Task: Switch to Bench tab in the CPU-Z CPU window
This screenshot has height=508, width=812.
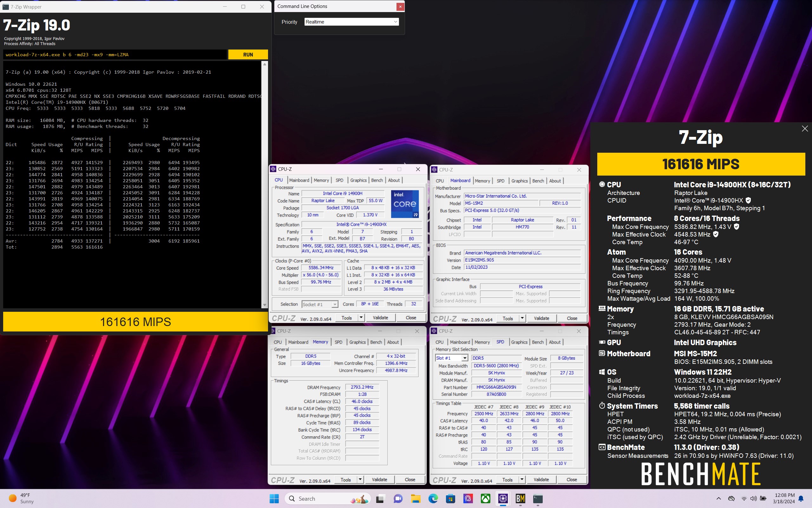Action: (377, 180)
